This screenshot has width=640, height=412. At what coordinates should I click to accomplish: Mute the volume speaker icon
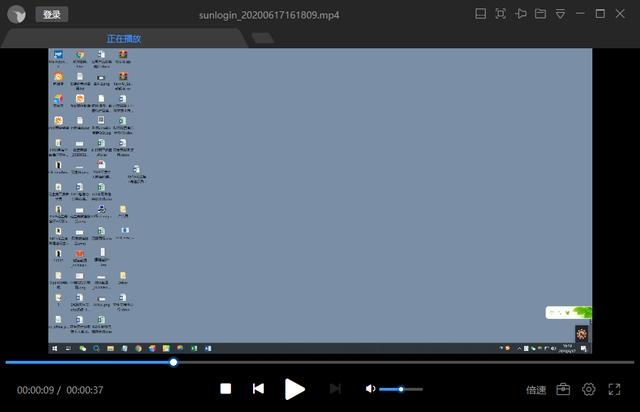[371, 389]
